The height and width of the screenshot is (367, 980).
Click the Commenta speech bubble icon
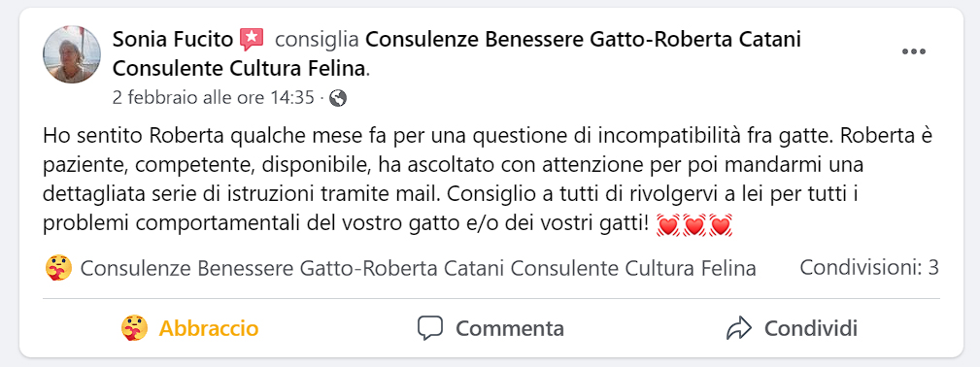point(430,327)
